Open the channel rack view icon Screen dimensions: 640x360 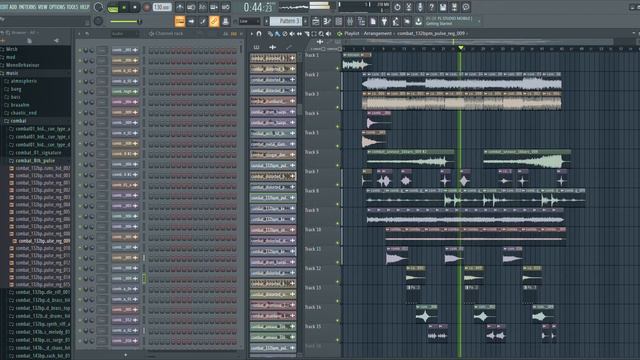tap(338, 21)
